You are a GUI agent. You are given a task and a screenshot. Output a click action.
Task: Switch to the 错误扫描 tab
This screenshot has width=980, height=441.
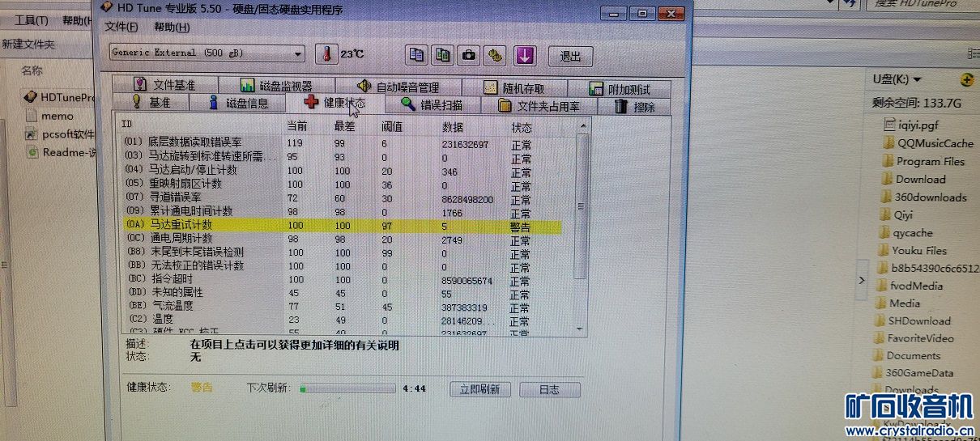coord(432,105)
